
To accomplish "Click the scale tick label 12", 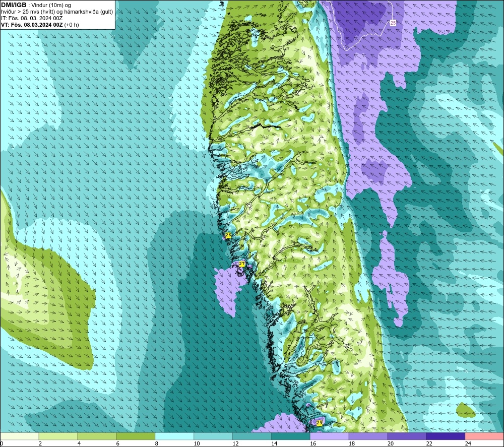I will point(235,443).
